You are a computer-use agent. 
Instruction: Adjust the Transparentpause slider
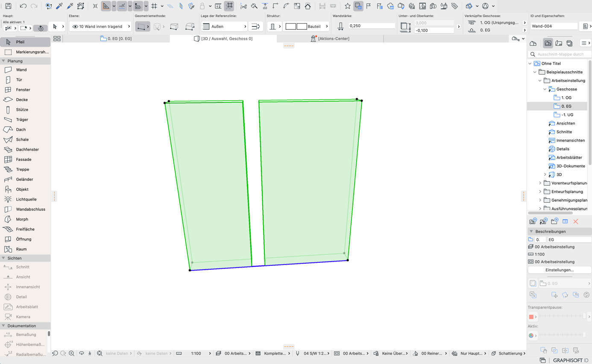(562, 316)
